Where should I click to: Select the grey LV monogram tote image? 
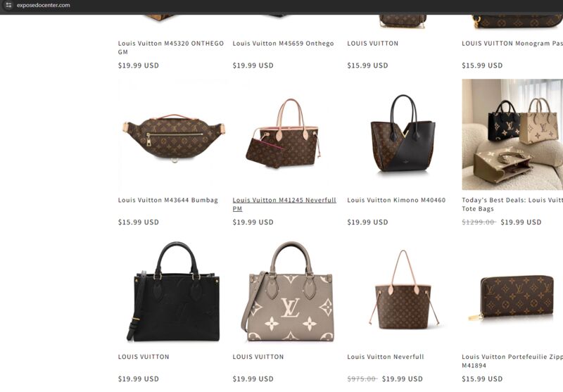pos(288,291)
